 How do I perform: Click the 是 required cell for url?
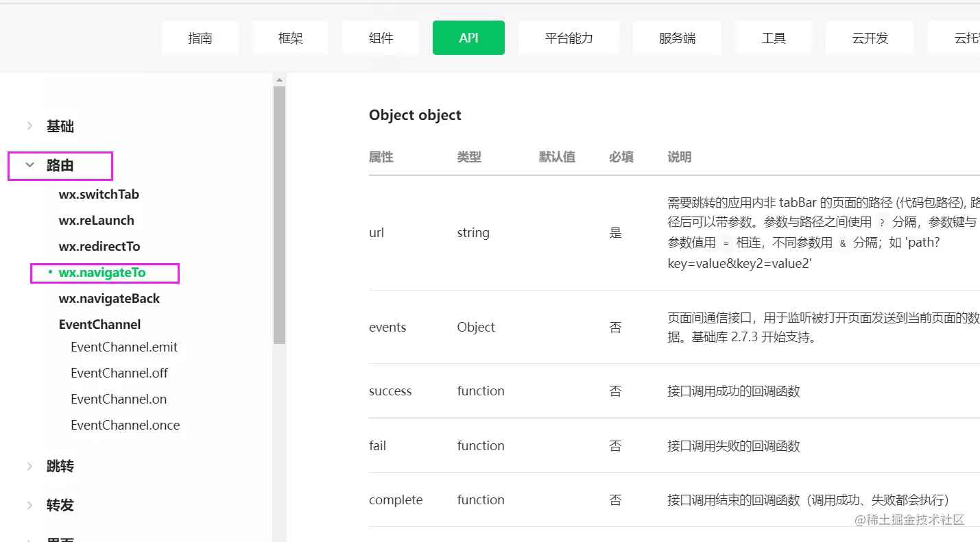pyautogui.click(x=616, y=233)
